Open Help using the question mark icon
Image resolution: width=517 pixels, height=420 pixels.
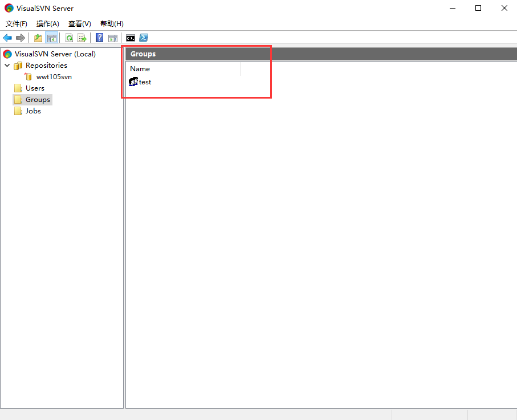pos(100,38)
